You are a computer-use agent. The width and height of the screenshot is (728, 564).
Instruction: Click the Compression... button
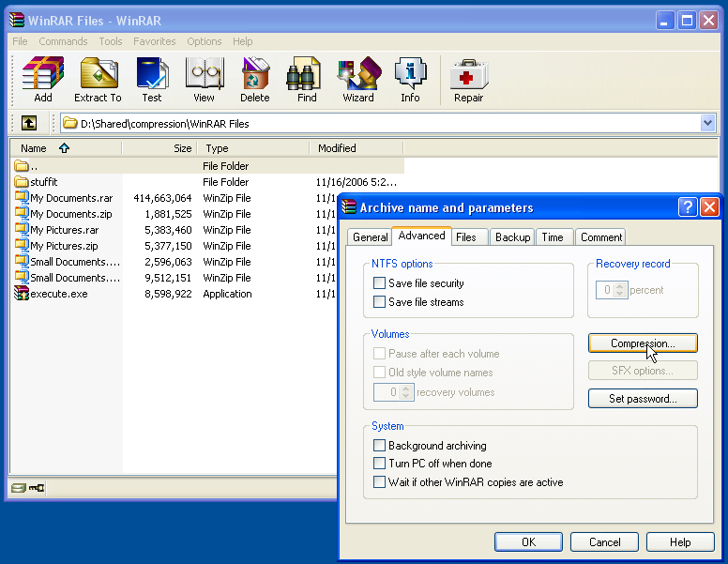point(643,343)
